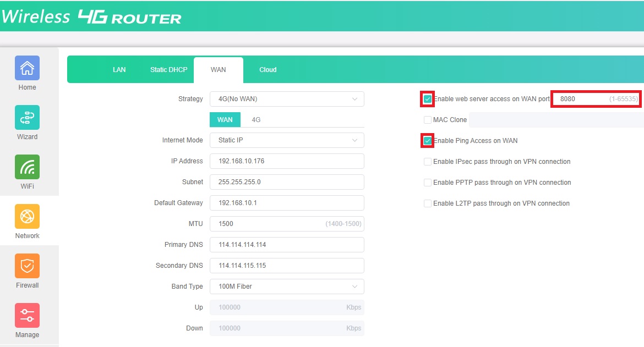Screen dimensions: 644x347
Task: Select the Network globe icon
Action: [27, 217]
